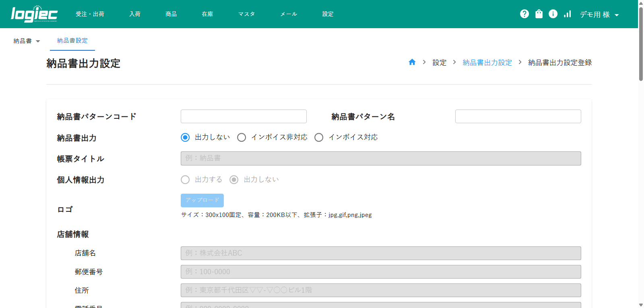Open the help question mark icon

(x=524, y=14)
